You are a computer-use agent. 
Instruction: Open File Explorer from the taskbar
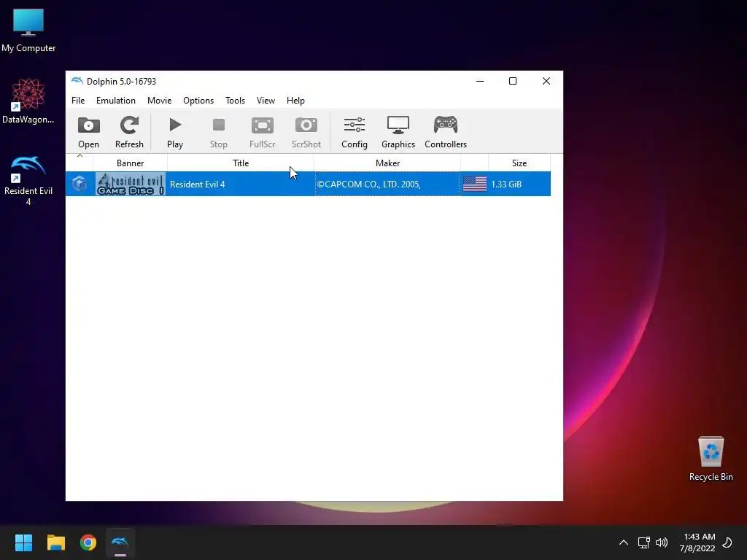55,542
